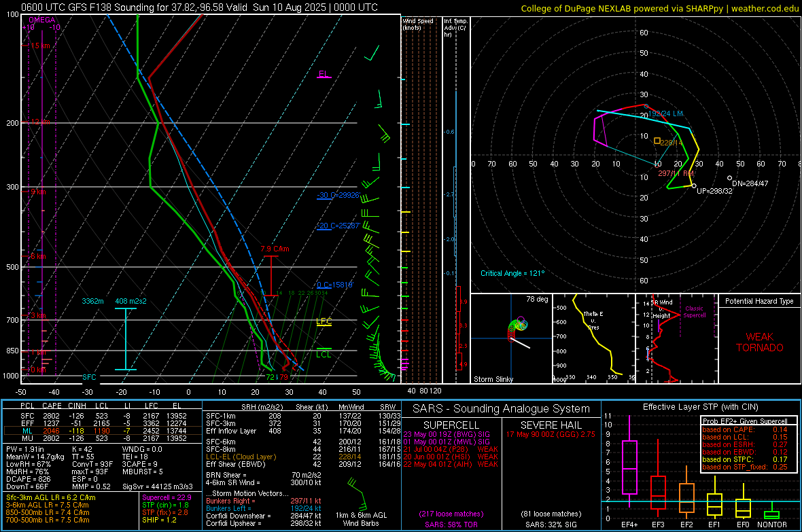Image resolution: width=802 pixels, height=532 pixels.
Task: Select the Eff Shear (EBWD) row
Action: (x=303, y=464)
